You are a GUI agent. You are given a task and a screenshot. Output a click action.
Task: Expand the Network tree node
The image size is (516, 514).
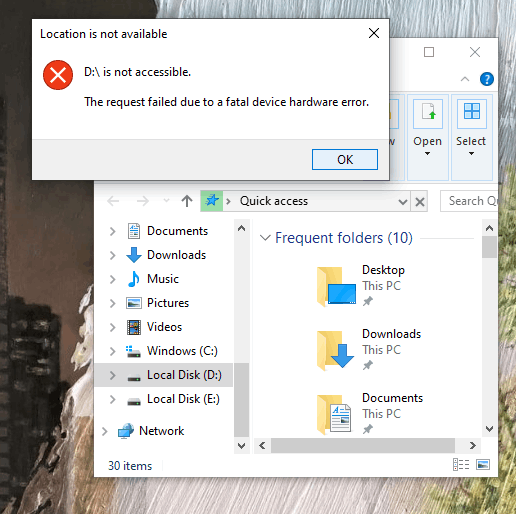pyautogui.click(x=104, y=431)
